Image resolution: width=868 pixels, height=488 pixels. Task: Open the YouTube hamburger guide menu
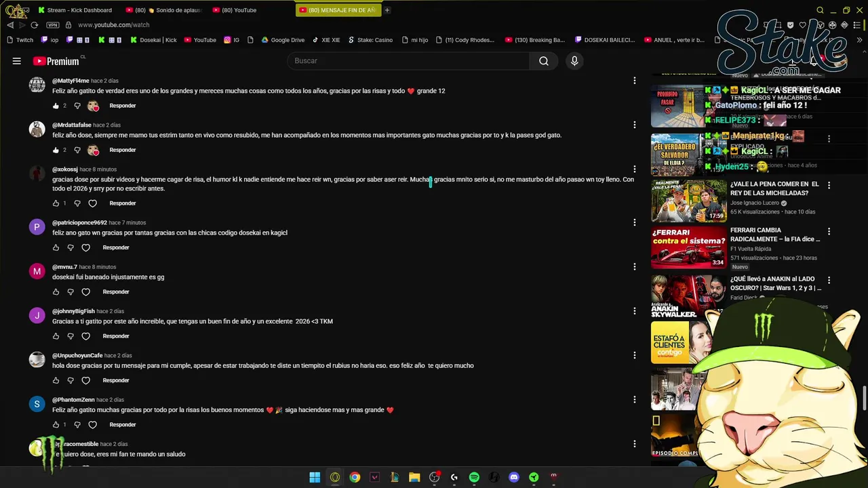click(x=16, y=61)
